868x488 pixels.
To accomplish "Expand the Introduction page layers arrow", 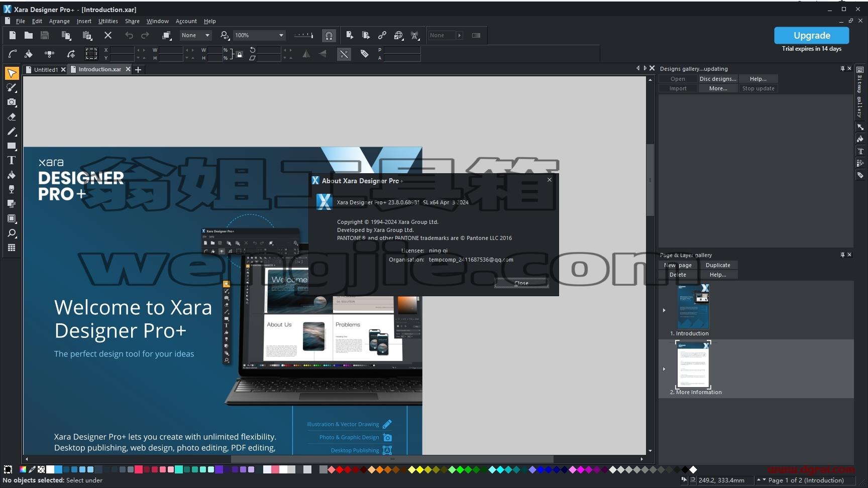I will coord(664,310).
